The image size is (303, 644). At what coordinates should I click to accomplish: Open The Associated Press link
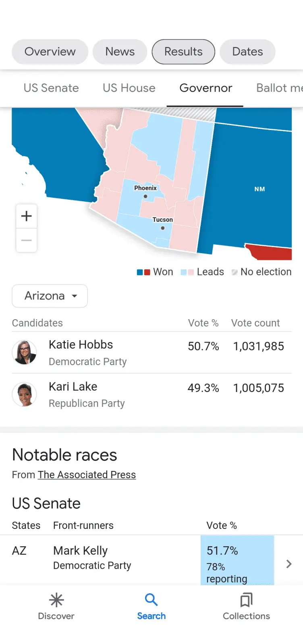pos(87,475)
